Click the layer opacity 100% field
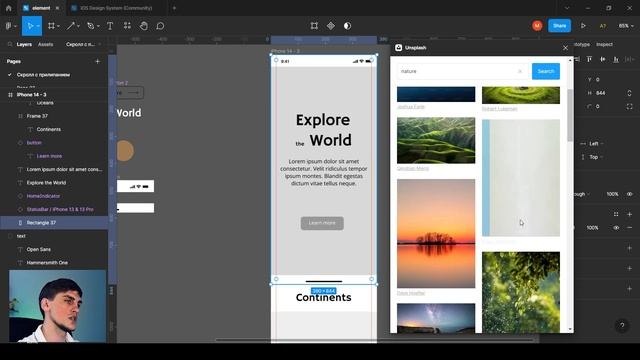Viewport: 640px width, 360px height. click(612, 194)
